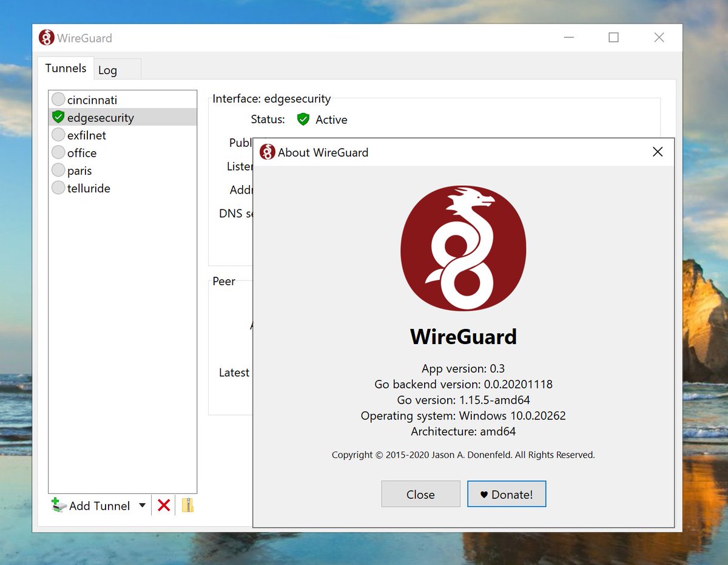
Task: Click the Donate! button
Action: (x=507, y=494)
